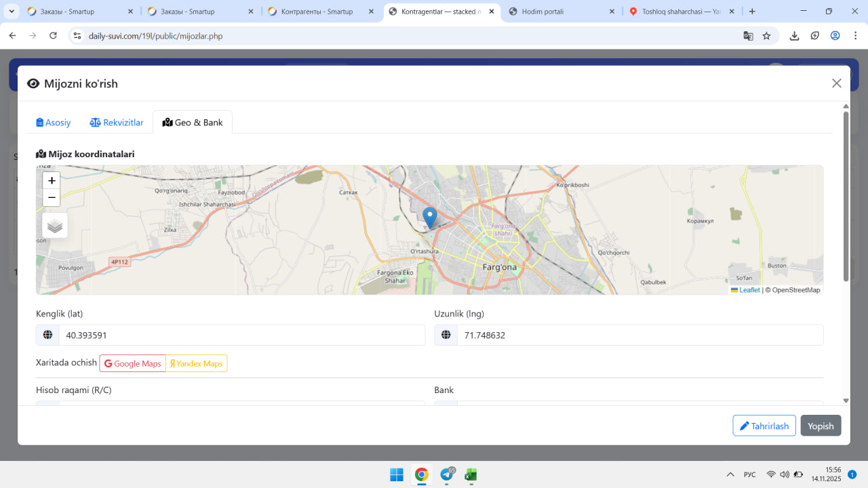
Task: Click the blue location marker pin
Action: click(x=429, y=218)
